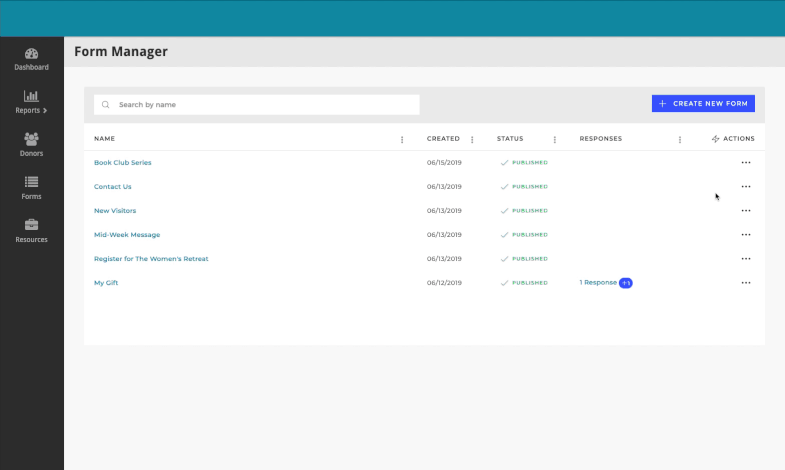Open Responses column options menu

[x=679, y=140]
